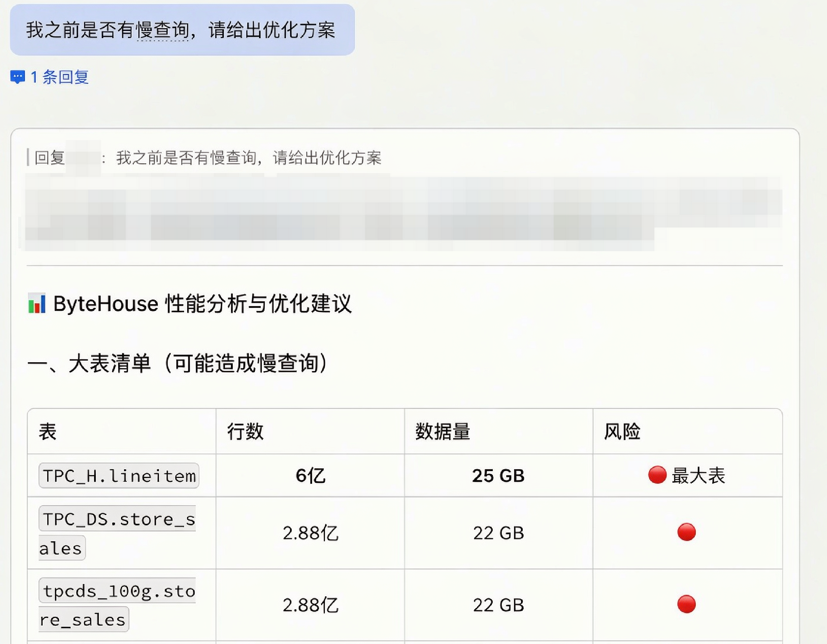827x644 pixels.
Task: Select the TPC_DS.store_sales table name
Action: click(118, 533)
